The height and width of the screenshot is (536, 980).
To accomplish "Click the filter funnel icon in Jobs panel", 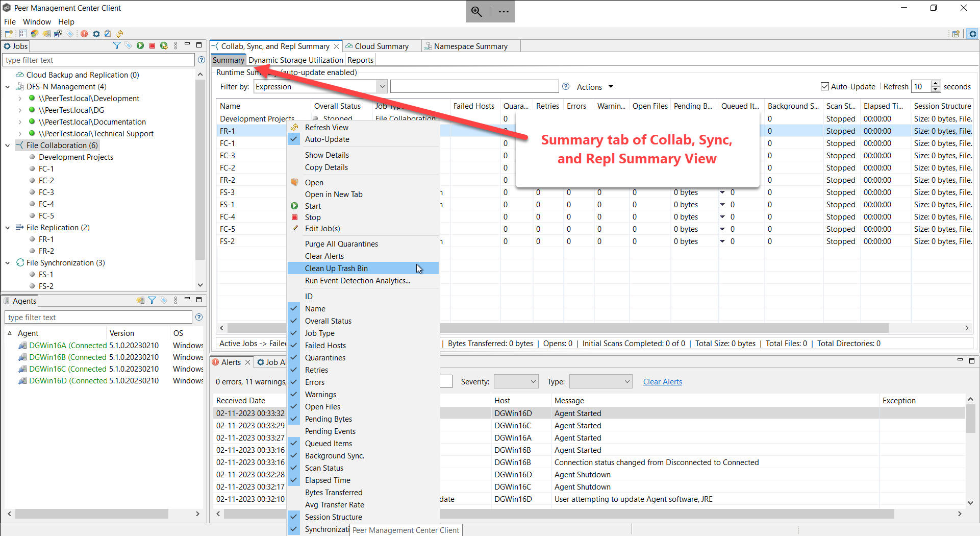I will click(117, 46).
